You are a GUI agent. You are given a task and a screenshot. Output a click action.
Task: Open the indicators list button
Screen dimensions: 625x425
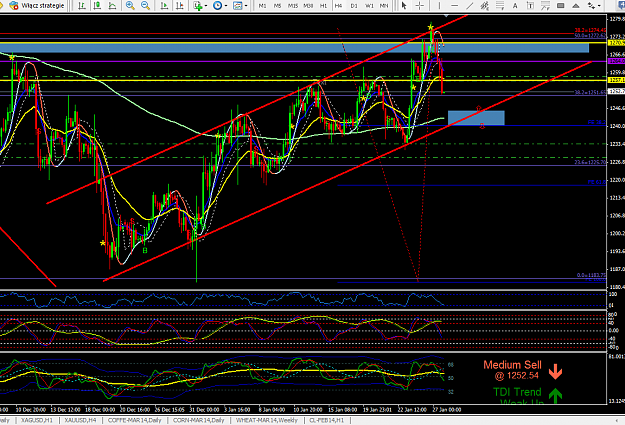(198, 6)
